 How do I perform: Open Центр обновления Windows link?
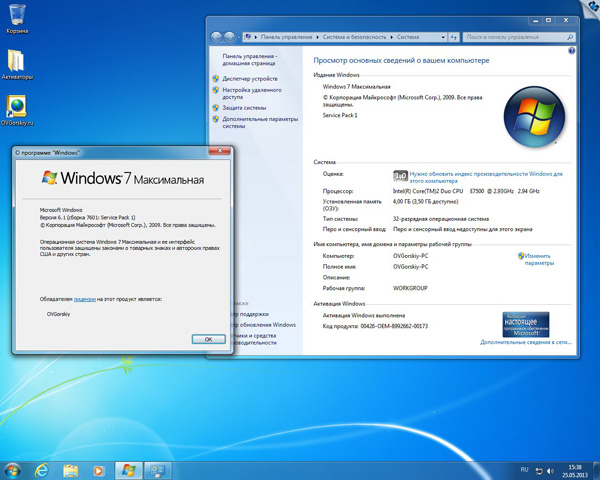tap(265, 325)
